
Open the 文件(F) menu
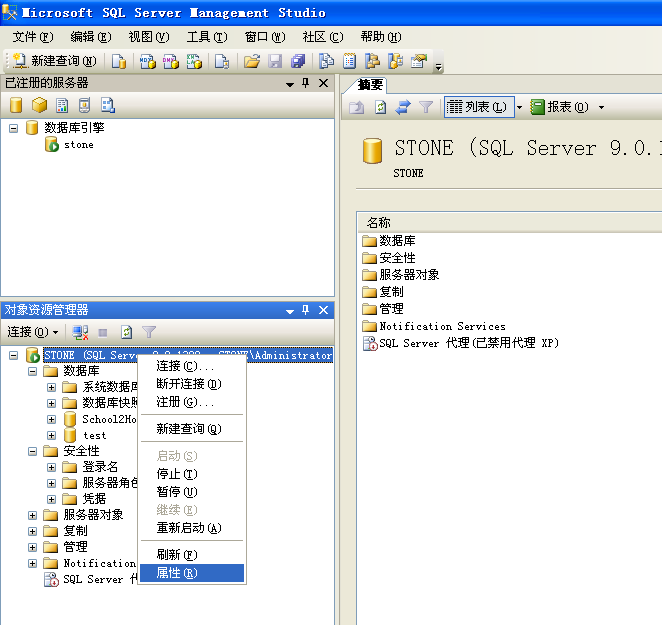[33, 37]
